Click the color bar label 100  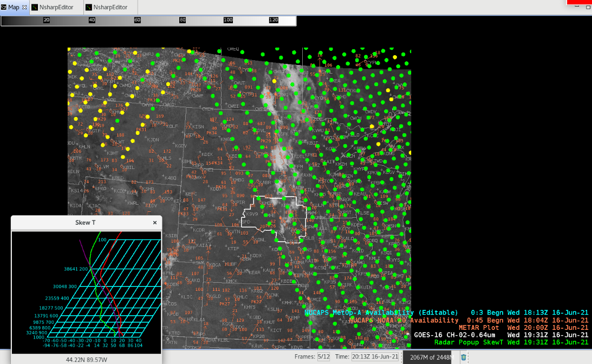228,20
